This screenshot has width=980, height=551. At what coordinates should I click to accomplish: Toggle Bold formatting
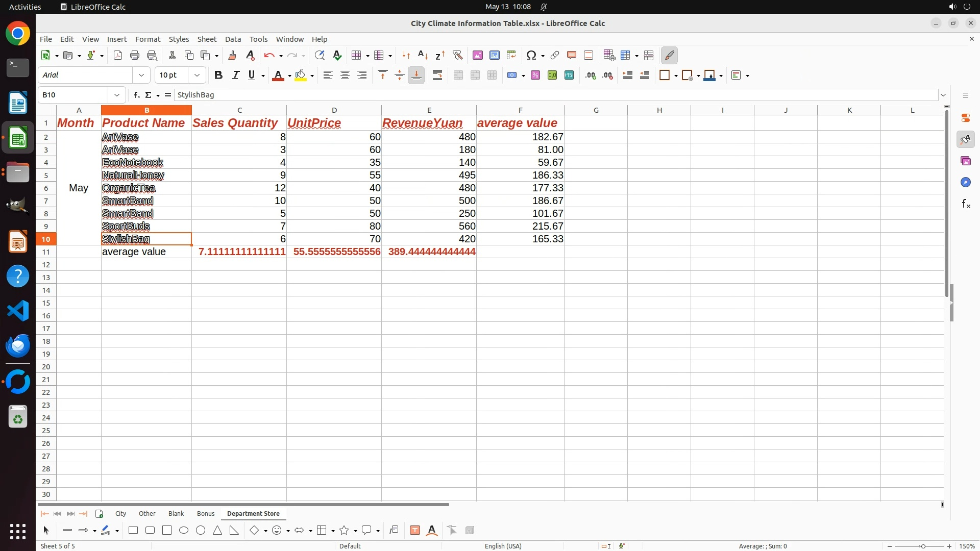(x=218, y=75)
